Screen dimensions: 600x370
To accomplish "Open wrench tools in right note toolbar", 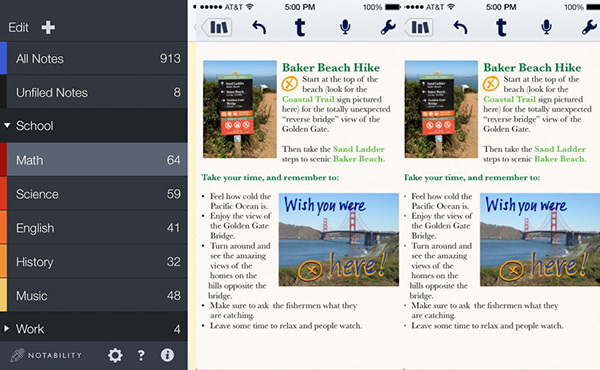I will click(x=589, y=28).
